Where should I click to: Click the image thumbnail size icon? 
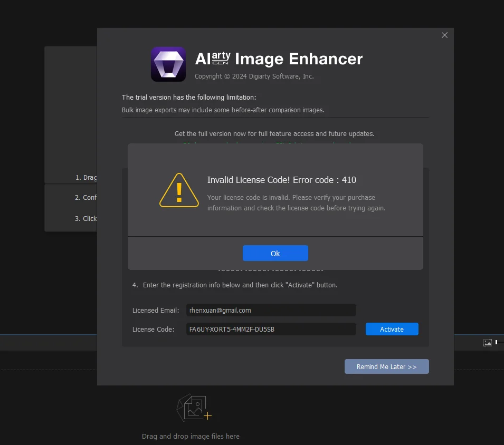pos(487,343)
